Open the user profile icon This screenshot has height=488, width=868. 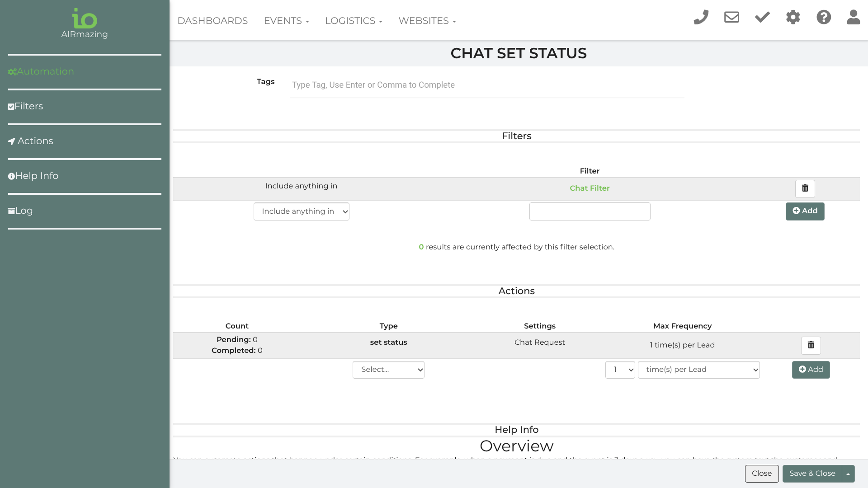point(854,18)
